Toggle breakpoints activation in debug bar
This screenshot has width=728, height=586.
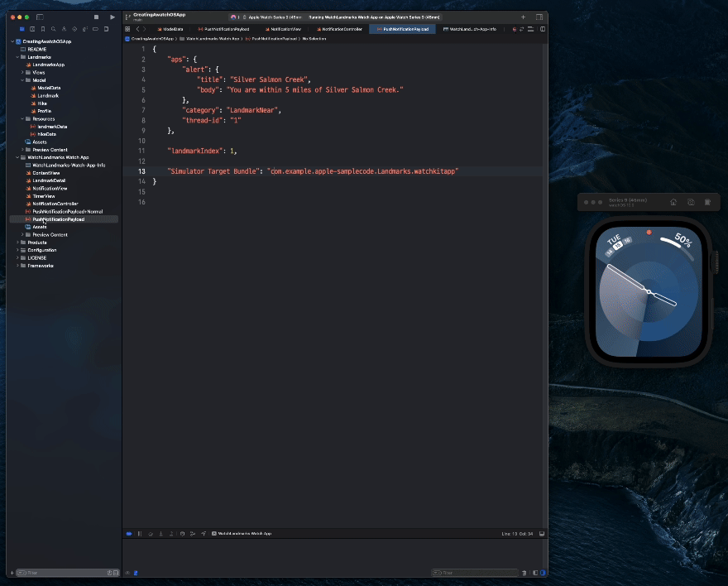coord(129,534)
